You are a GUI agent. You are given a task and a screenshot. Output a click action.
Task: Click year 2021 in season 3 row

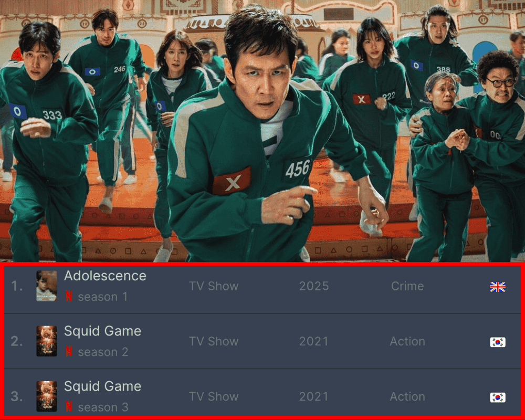(314, 396)
